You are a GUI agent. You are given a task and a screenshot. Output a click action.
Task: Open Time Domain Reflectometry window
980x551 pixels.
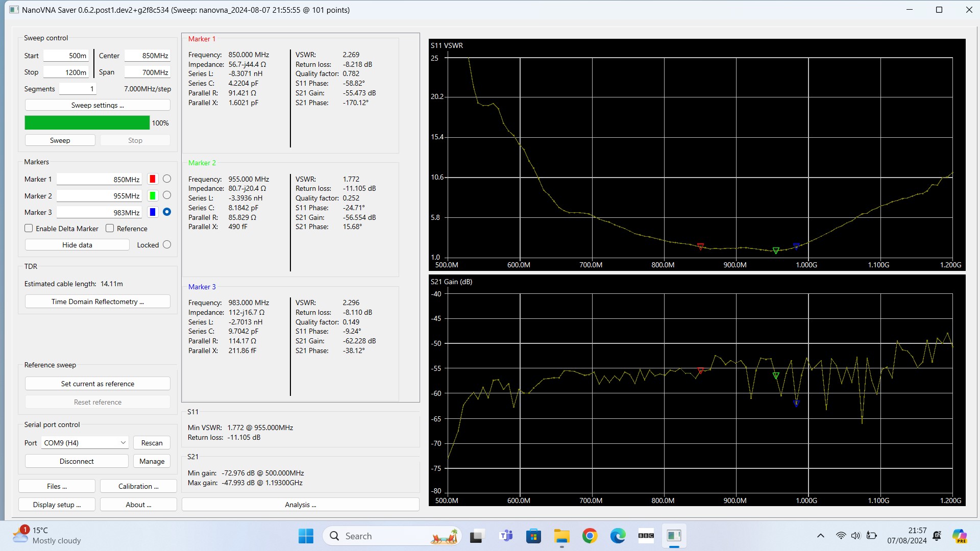[97, 302]
